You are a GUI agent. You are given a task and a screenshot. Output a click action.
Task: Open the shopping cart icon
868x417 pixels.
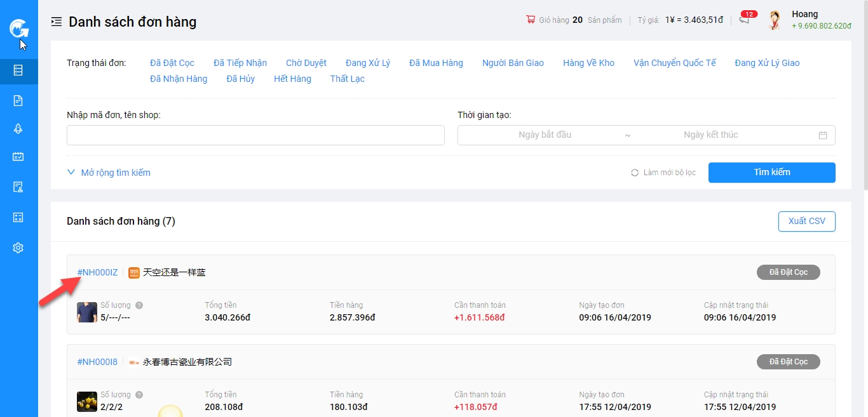[x=531, y=20]
